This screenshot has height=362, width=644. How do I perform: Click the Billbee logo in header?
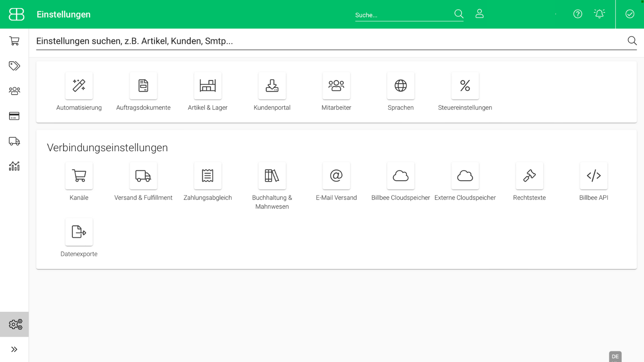[17, 14]
